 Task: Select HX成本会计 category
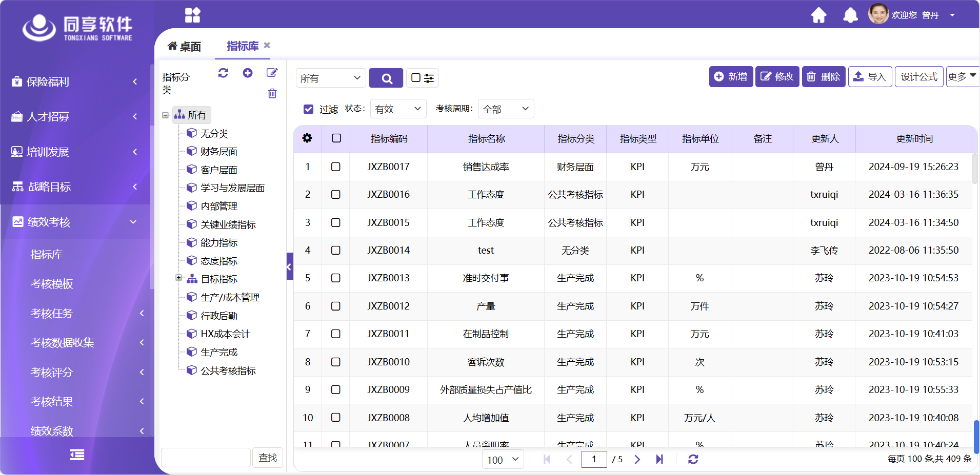click(x=225, y=334)
